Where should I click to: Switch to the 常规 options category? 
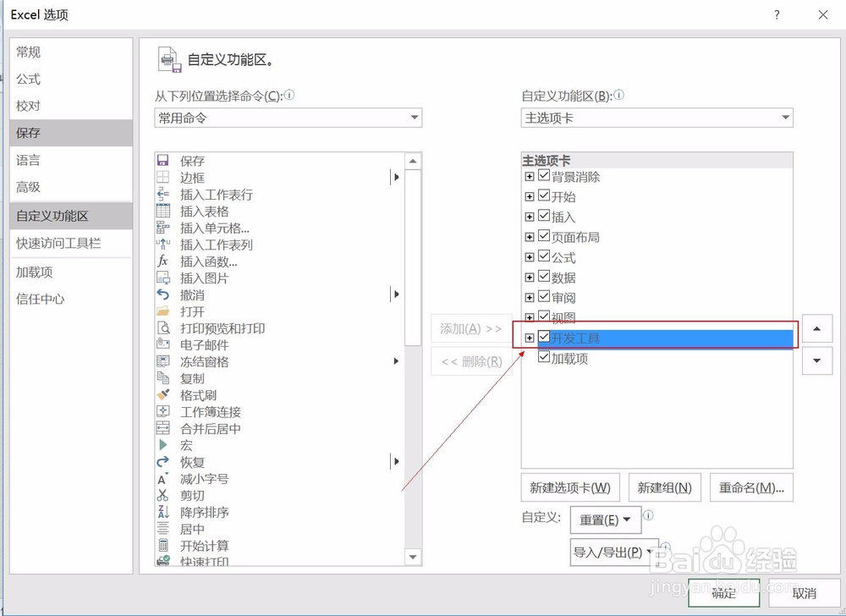click(71, 52)
